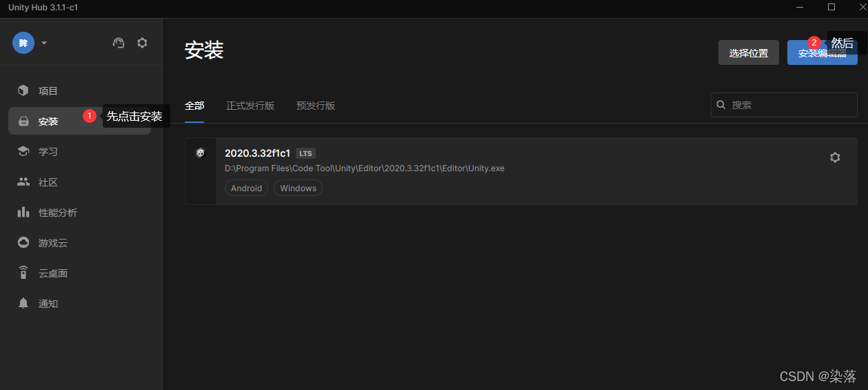The image size is (868, 390).
Task: Maximize the Unity Hub window
Action: click(831, 7)
